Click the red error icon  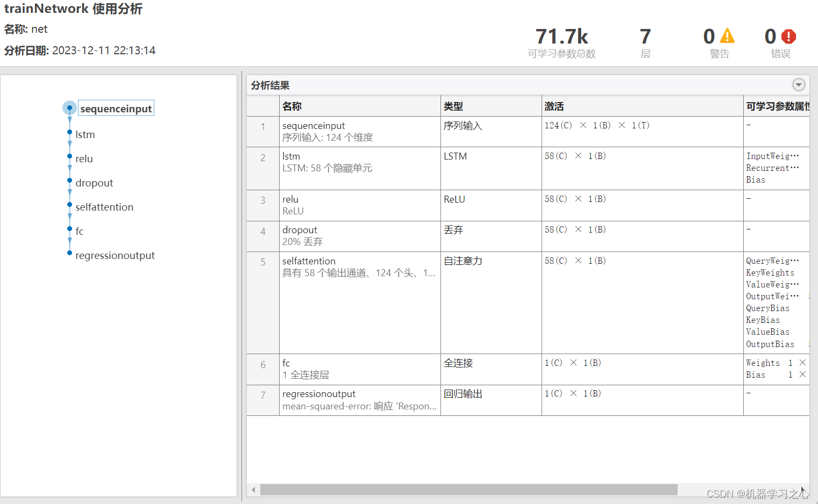pyautogui.click(x=788, y=36)
